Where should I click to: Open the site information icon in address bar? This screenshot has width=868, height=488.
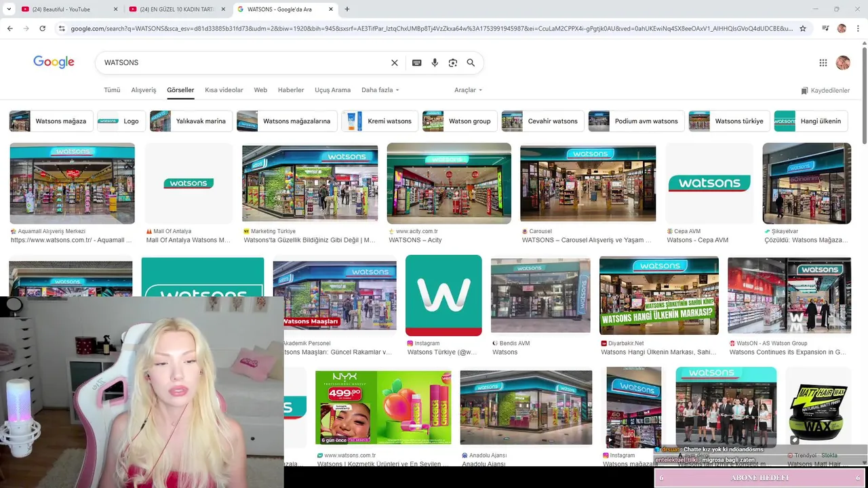click(x=62, y=28)
